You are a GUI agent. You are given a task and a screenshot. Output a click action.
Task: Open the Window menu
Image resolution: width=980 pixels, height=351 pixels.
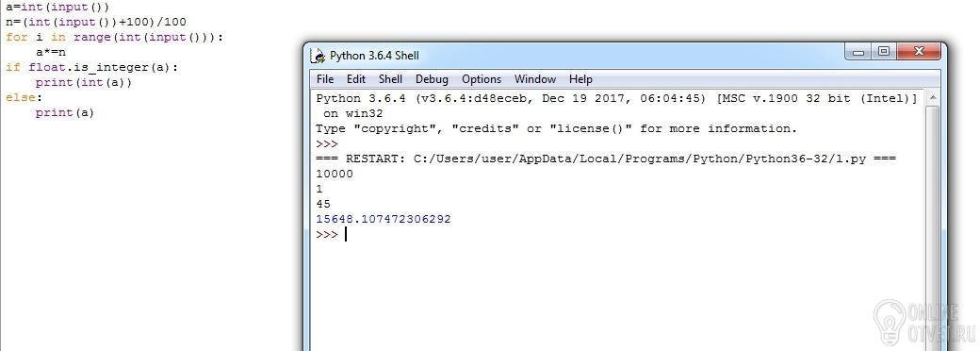point(535,79)
